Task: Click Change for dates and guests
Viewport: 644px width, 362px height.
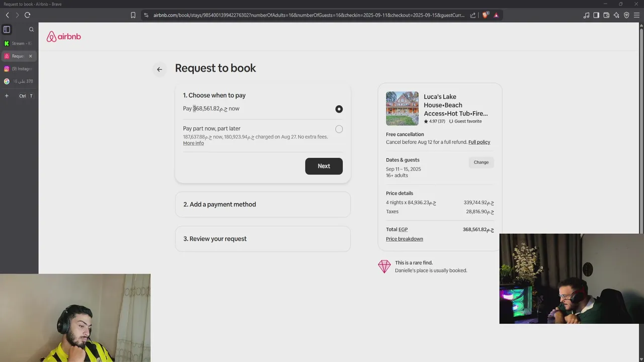Action: [481, 162]
